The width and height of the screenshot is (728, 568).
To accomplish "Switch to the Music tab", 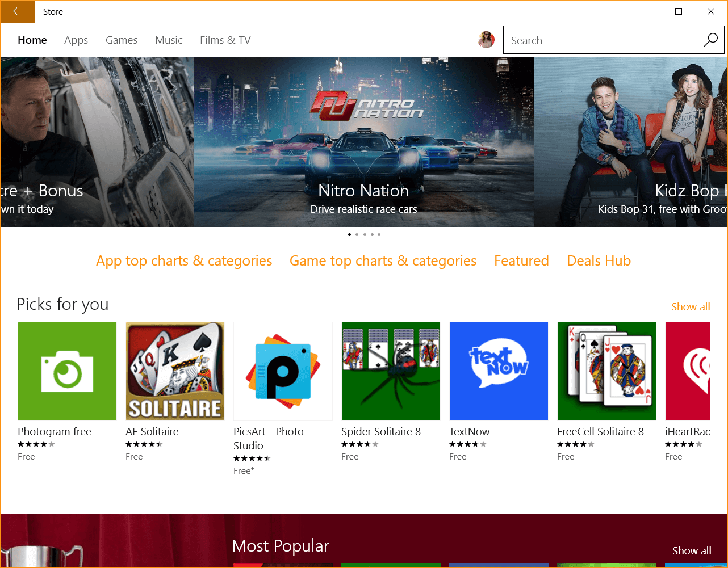I will pyautogui.click(x=169, y=40).
